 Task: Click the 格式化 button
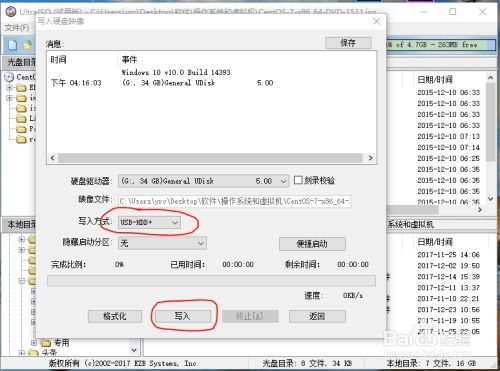pyautogui.click(x=115, y=316)
